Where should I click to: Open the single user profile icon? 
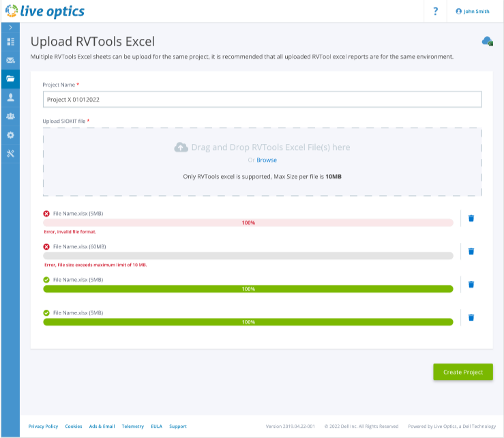click(10, 98)
